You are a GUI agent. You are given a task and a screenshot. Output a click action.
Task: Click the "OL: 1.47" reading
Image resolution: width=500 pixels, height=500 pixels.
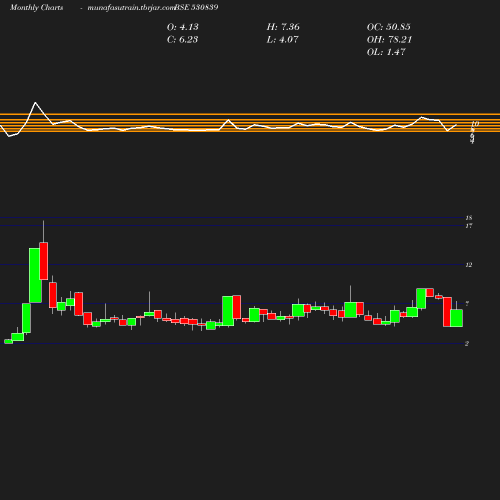[386, 52]
